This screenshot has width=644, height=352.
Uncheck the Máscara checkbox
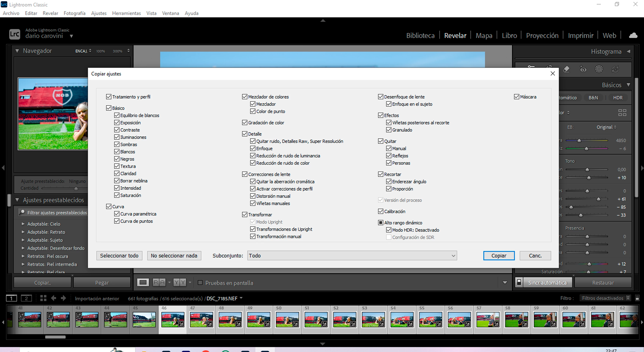tap(516, 97)
